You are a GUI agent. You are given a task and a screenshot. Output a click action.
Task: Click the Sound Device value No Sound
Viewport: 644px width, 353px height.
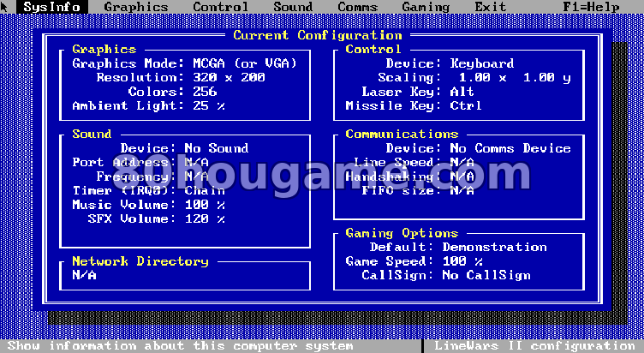[x=217, y=148]
